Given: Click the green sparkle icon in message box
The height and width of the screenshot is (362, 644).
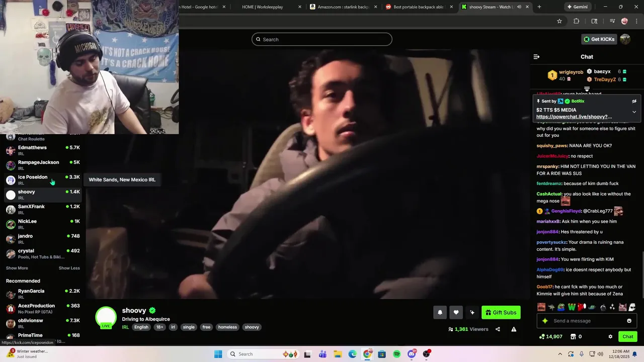Looking at the screenshot, I should click(545, 321).
